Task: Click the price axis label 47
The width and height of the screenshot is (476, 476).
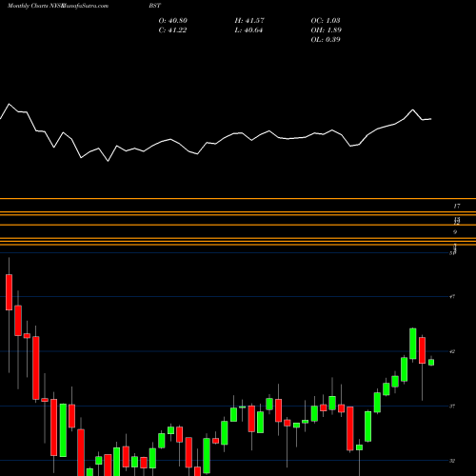Action: 452,297
